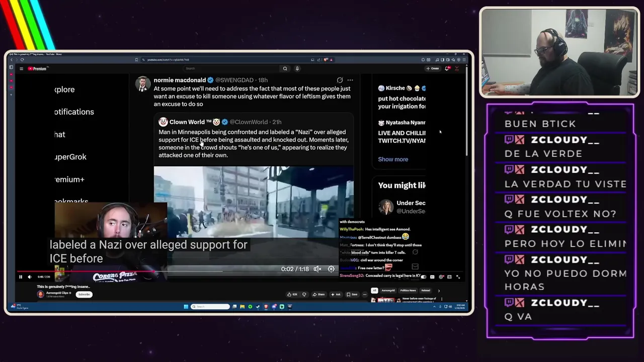Click the Ask button
Viewport: 644px width, 362px height.
click(x=336, y=294)
